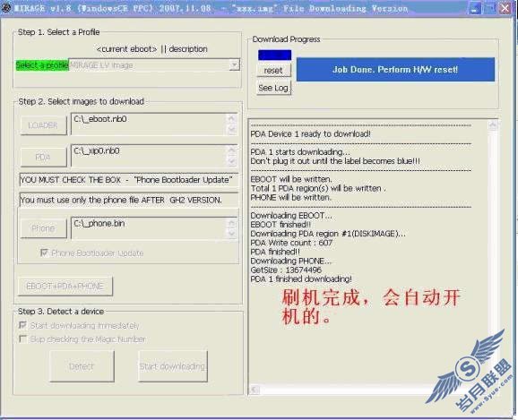Image resolution: width=518 pixels, height=420 pixels.
Task: Toggle Skip checking the Magic Number checkbox
Action: click(22, 339)
